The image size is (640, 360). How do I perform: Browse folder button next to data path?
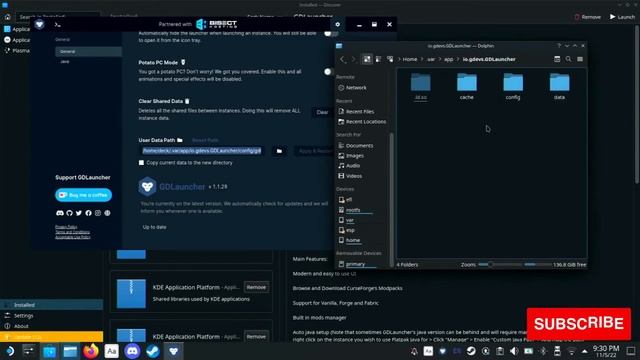point(279,151)
